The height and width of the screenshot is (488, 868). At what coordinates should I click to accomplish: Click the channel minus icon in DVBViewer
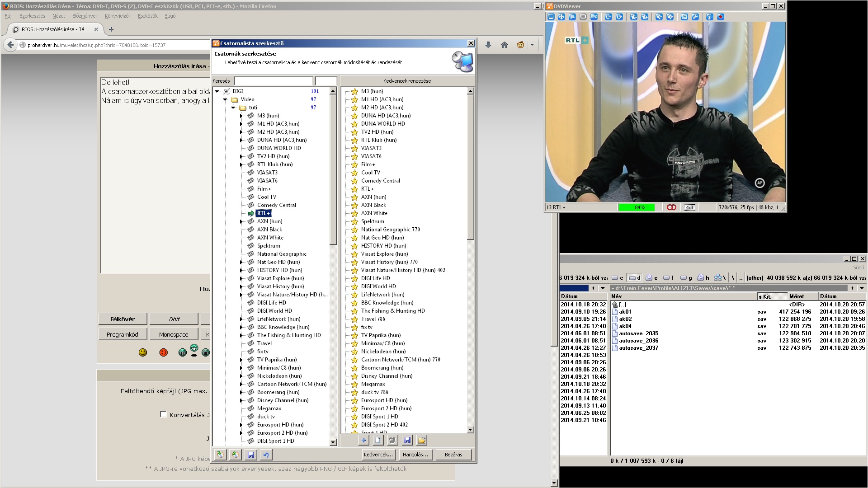[609, 17]
